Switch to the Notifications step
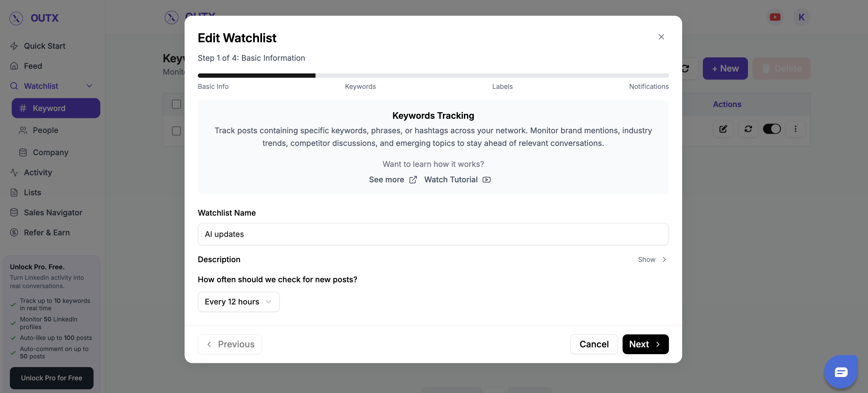The height and width of the screenshot is (393, 868). [x=649, y=86]
